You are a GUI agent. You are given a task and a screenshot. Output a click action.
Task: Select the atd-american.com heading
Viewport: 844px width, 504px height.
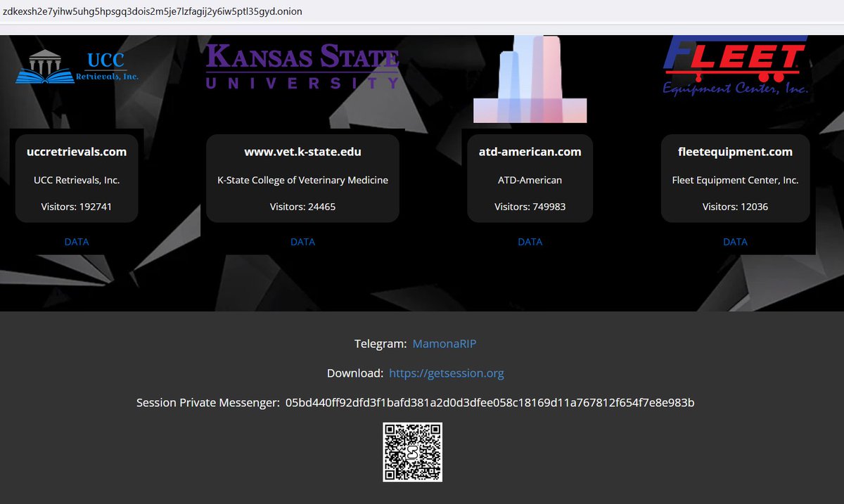530,152
